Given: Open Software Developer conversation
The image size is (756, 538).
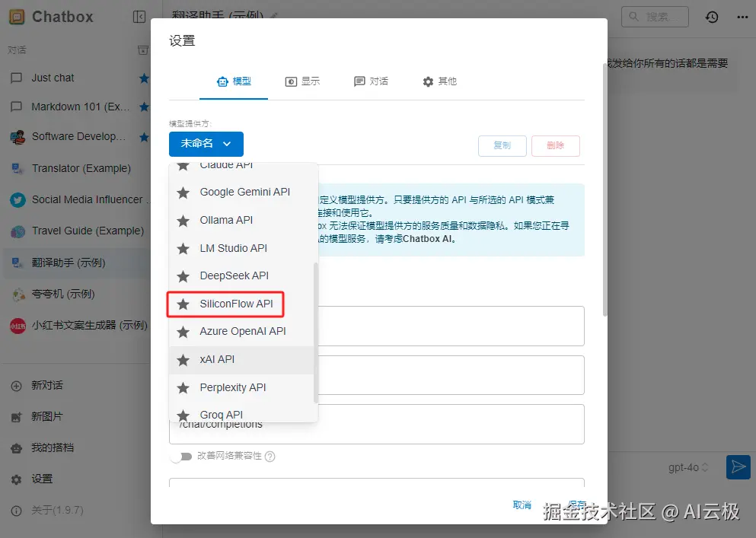Looking at the screenshot, I should [75, 137].
